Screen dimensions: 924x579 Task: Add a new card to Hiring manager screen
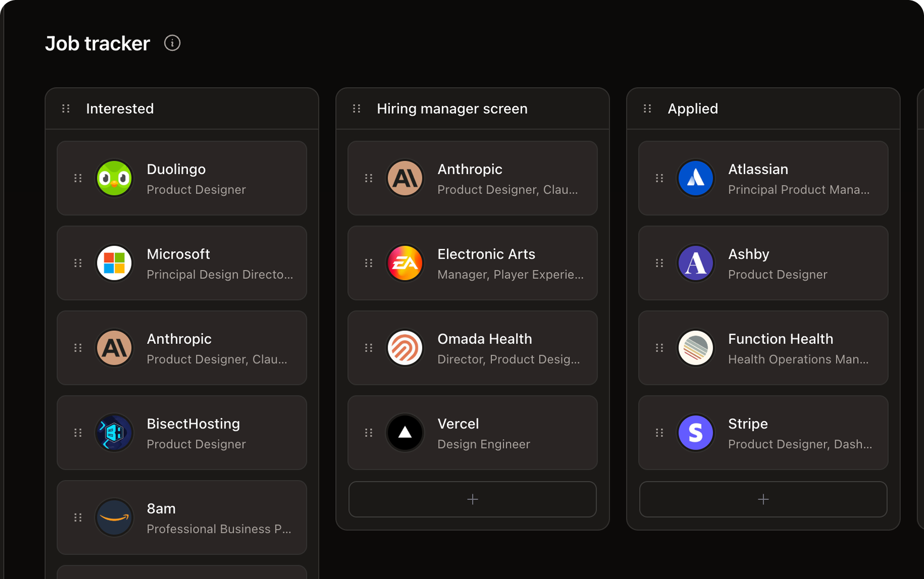[x=472, y=499]
